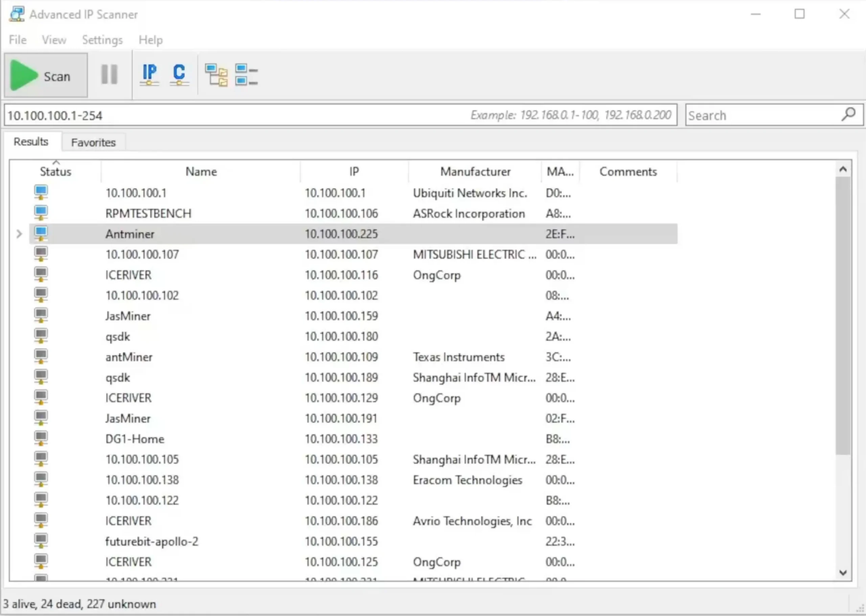Click the Comments column header
Screen dimensions: 866x616
pyautogui.click(x=628, y=172)
